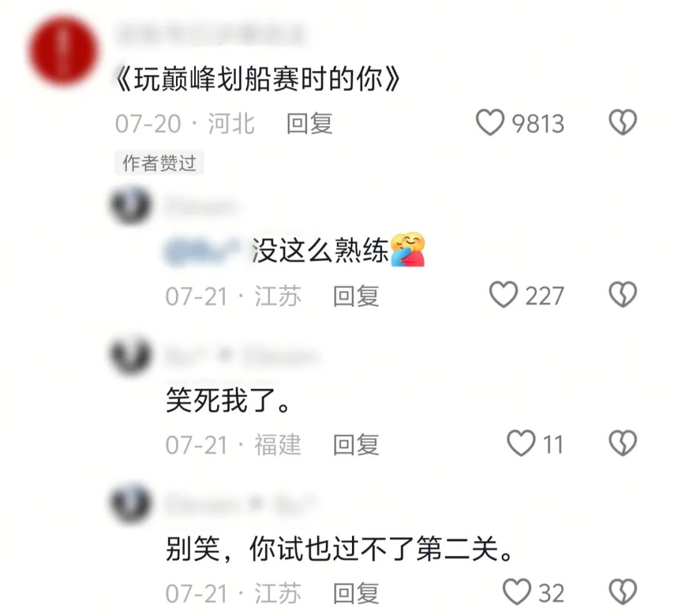Dislike the 别笑，你试也过不了第二关 reply
The image size is (674, 616).
pyautogui.click(x=623, y=592)
